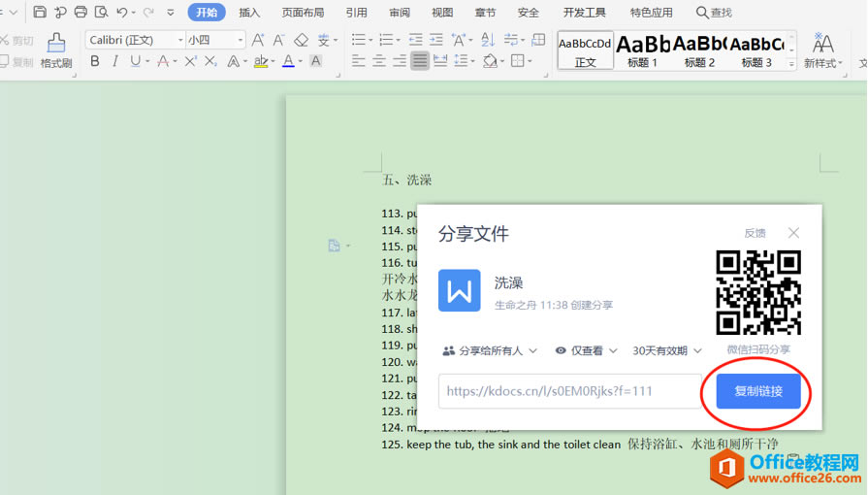The image size is (868, 495).
Task: Decrease the paragraph indent
Action: 415,40
